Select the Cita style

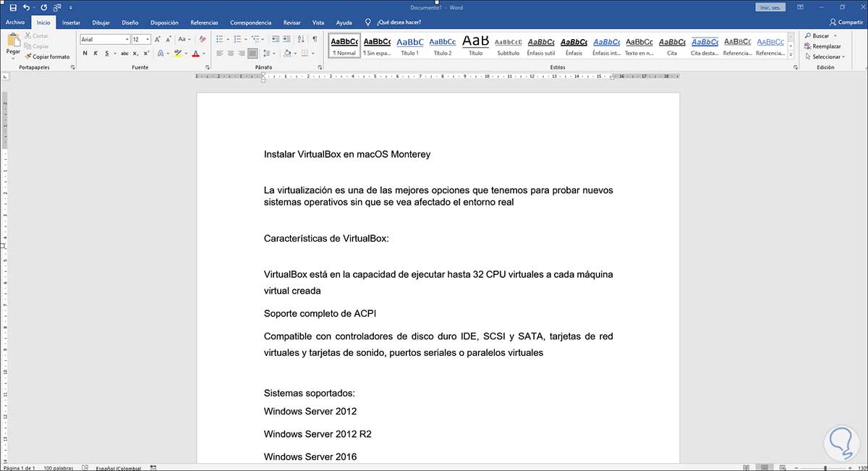pyautogui.click(x=672, y=46)
